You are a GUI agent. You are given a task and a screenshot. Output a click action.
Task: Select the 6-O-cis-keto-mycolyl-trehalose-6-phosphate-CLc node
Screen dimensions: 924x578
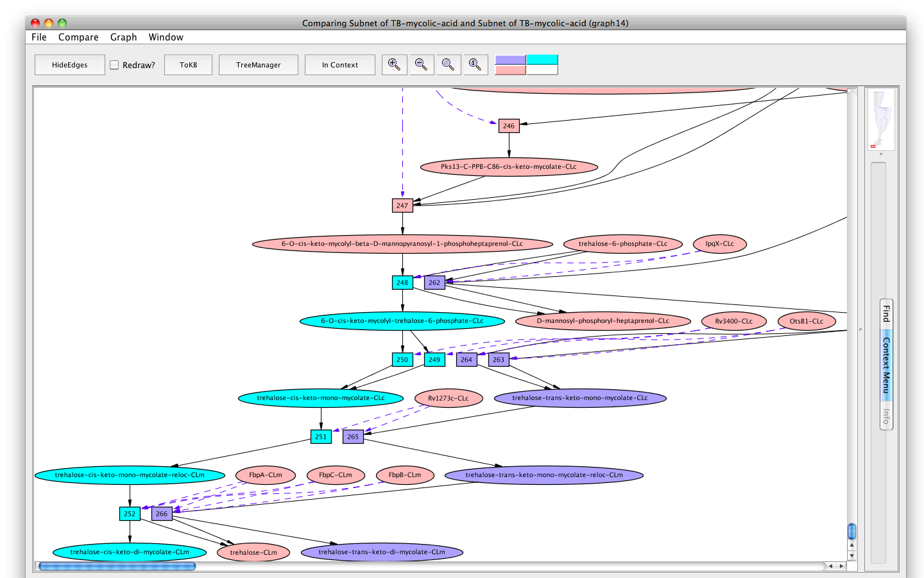(x=402, y=321)
